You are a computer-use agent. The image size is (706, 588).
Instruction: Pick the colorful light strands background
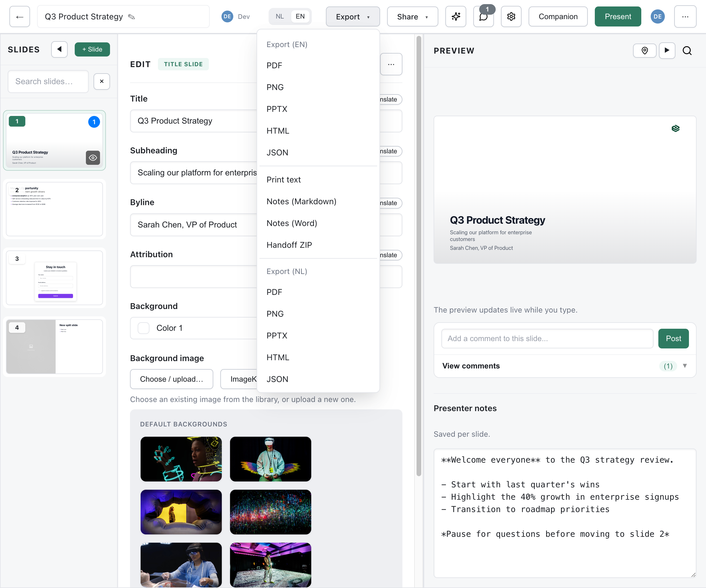[x=271, y=512]
